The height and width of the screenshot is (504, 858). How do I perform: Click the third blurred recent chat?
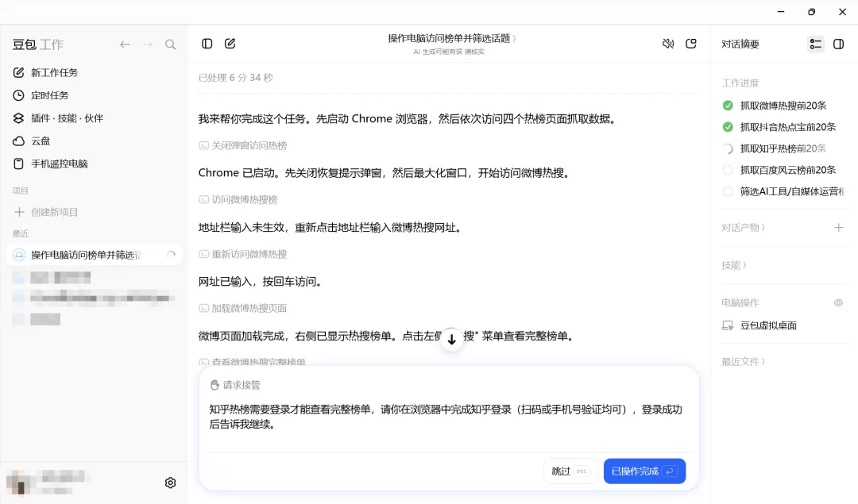tap(37, 319)
